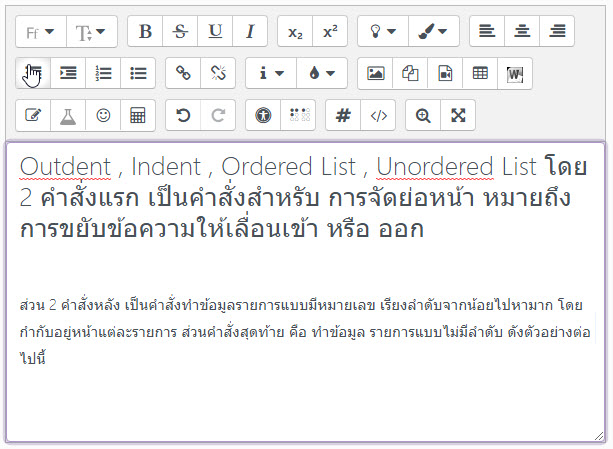Click the insert link icon
Screen dimensions: 613x449
[x=183, y=73]
